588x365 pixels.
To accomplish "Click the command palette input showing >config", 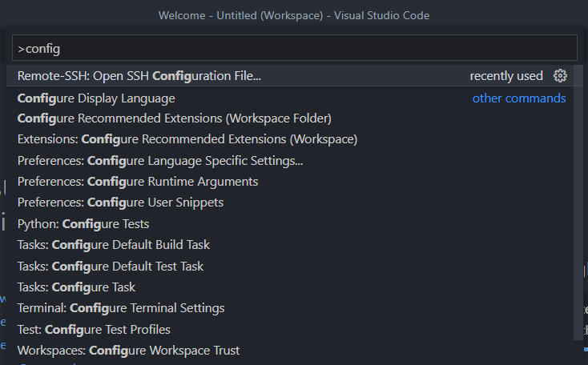I will pos(294,47).
